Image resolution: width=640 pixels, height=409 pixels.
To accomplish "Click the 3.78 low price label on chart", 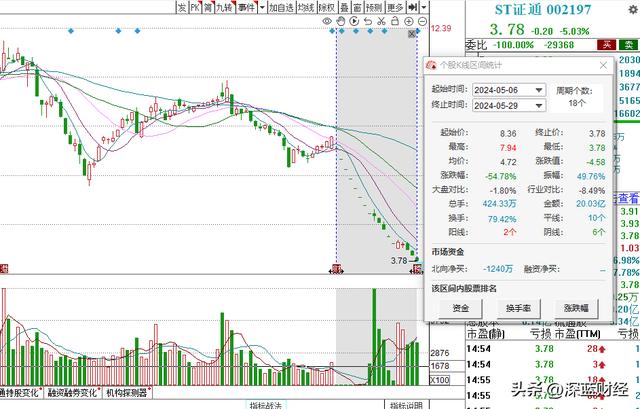I will [399, 260].
